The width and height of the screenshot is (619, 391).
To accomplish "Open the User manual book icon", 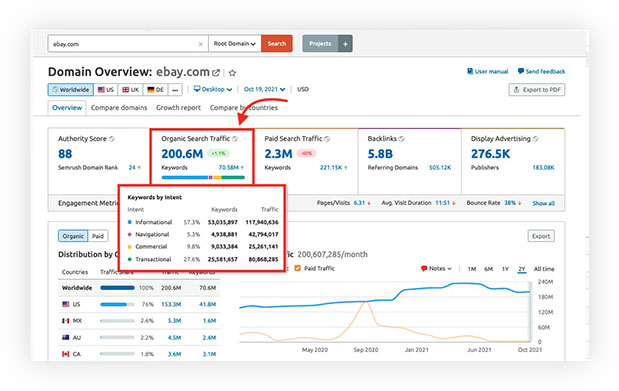I will point(470,71).
